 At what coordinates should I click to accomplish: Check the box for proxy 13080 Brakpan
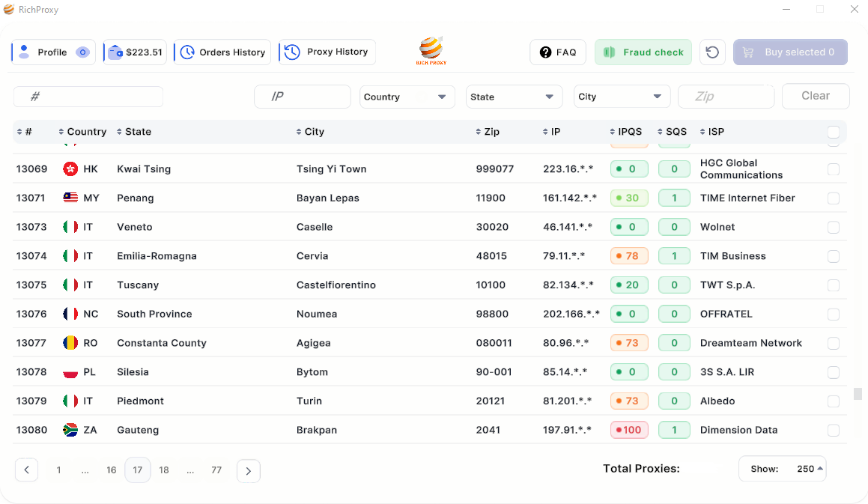click(x=833, y=431)
